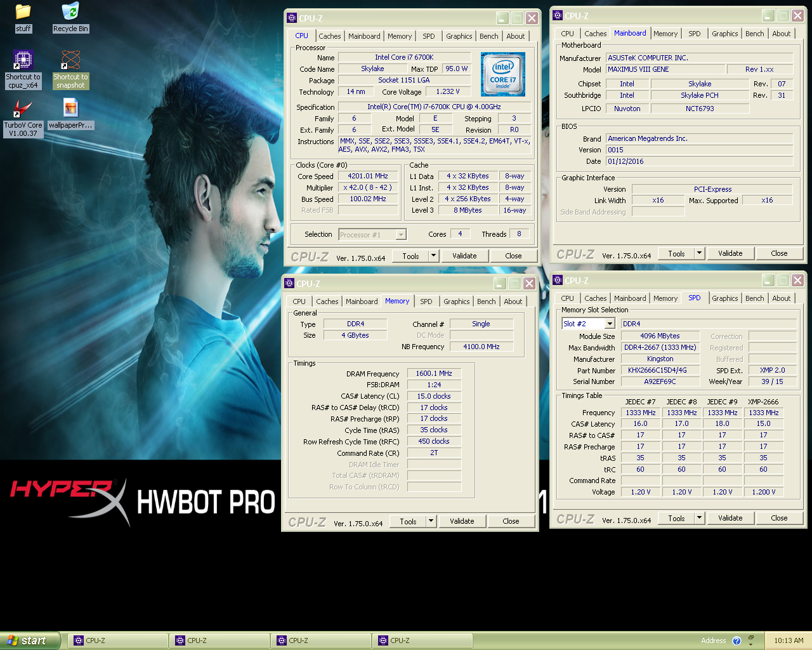Image resolution: width=812 pixels, height=650 pixels.
Task: Click the processor Name field Intel Core i7 6700K
Action: pyautogui.click(x=404, y=57)
